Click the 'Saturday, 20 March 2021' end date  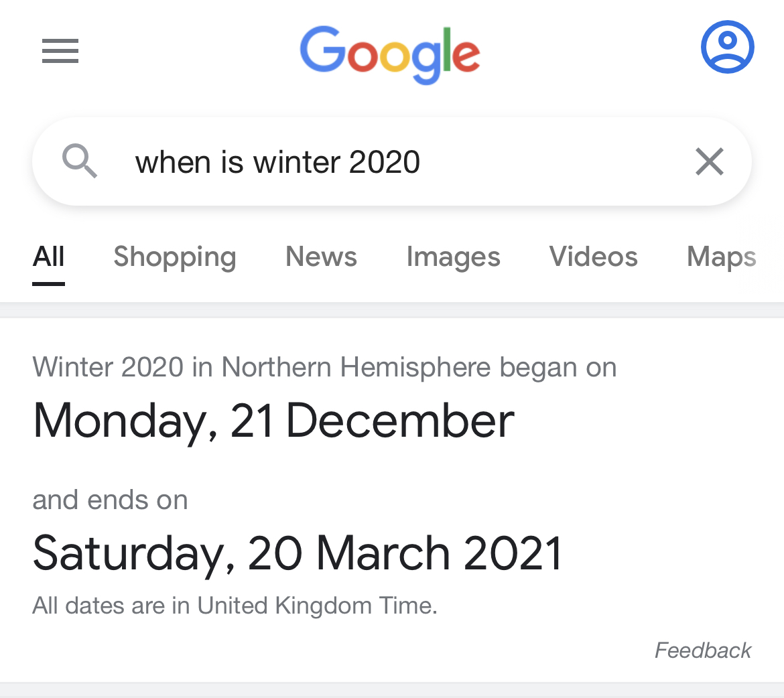pyautogui.click(x=298, y=553)
